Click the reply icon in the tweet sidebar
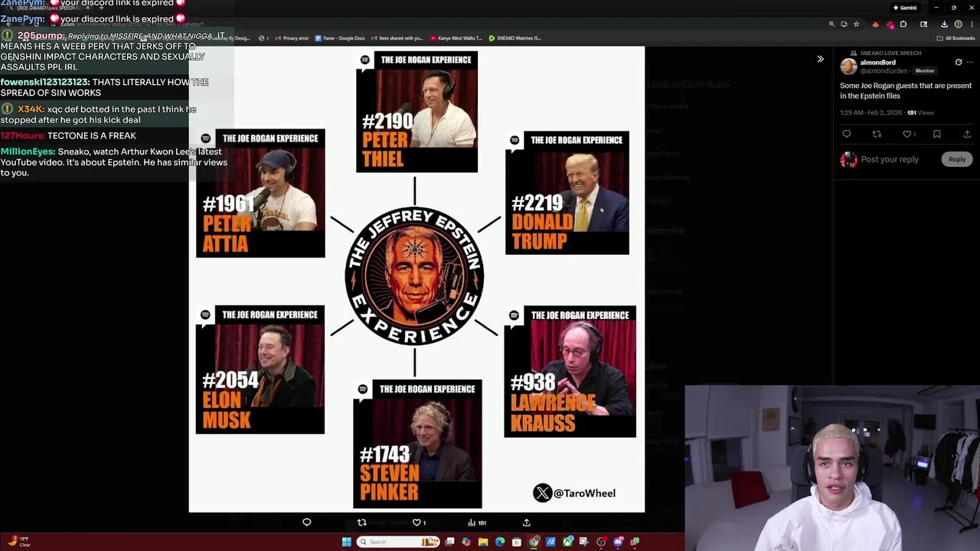Viewport: 980px width, 551px height. click(x=847, y=134)
